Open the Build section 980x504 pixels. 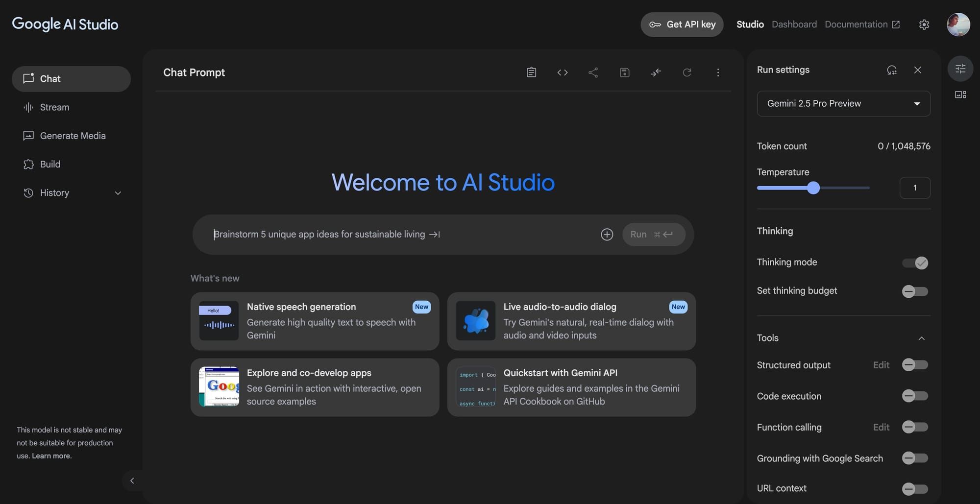click(x=50, y=164)
